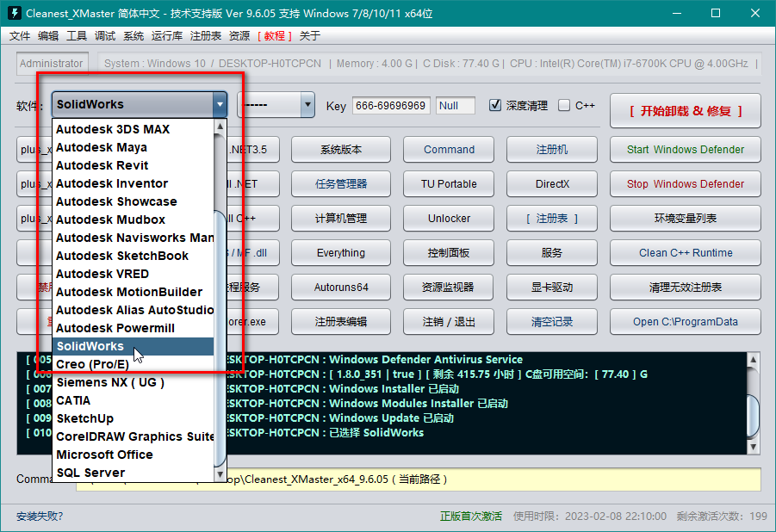The image size is (776, 532).
Task: Open the 调试 menu
Action: (105, 35)
